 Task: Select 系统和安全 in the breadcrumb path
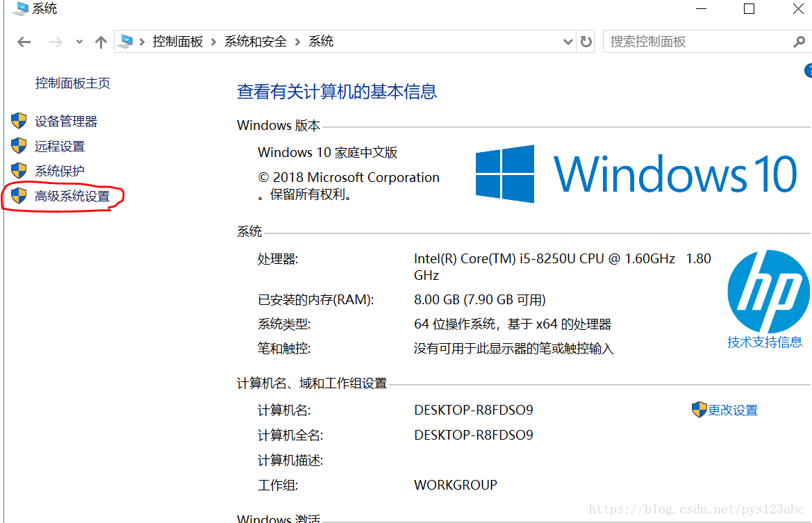pos(256,42)
